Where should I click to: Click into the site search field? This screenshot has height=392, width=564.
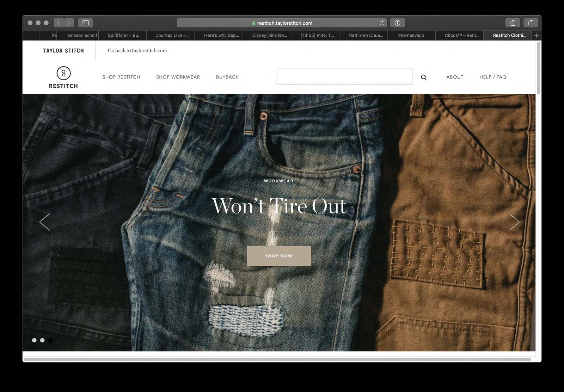click(x=345, y=77)
